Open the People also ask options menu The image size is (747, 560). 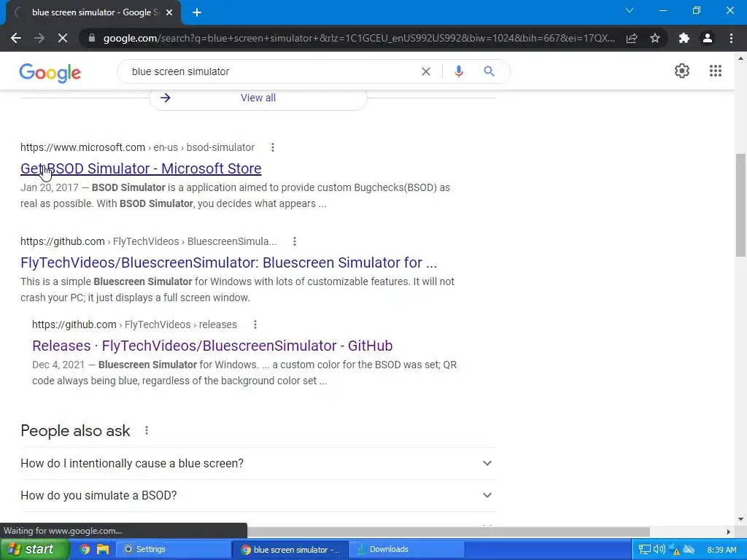[147, 430]
